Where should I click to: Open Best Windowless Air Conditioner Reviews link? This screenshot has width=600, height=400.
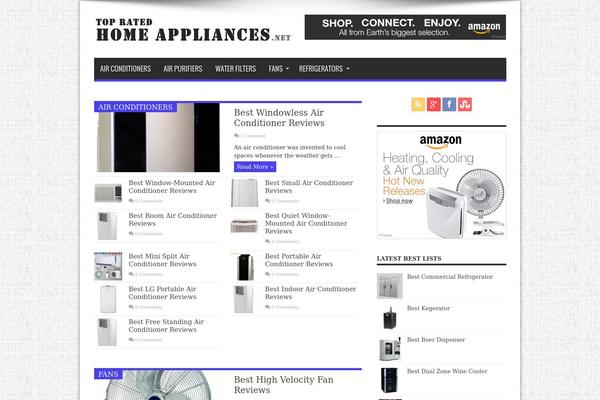click(279, 118)
